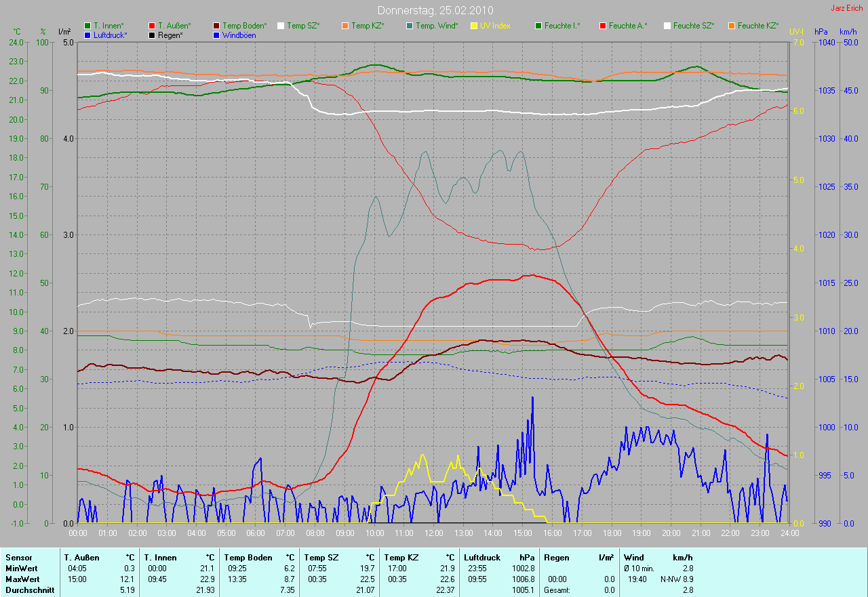Select the 'Regen*' legend label
This screenshot has height=597, width=868.
pyautogui.click(x=171, y=35)
